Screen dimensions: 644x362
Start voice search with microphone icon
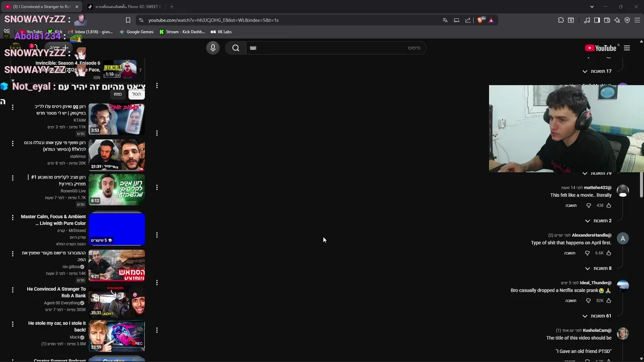click(213, 48)
